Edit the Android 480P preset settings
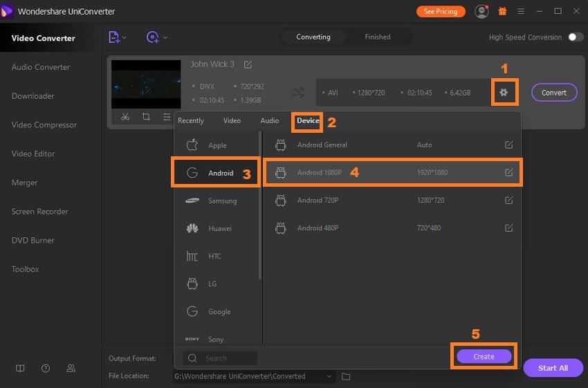Image resolution: width=588 pixels, height=388 pixels. tap(509, 228)
